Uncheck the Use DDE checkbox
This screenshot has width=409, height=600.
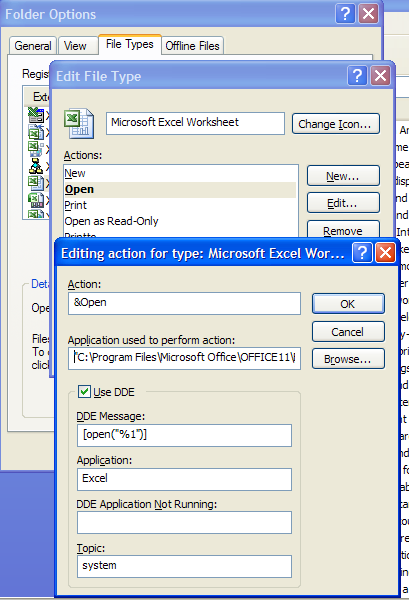84,392
